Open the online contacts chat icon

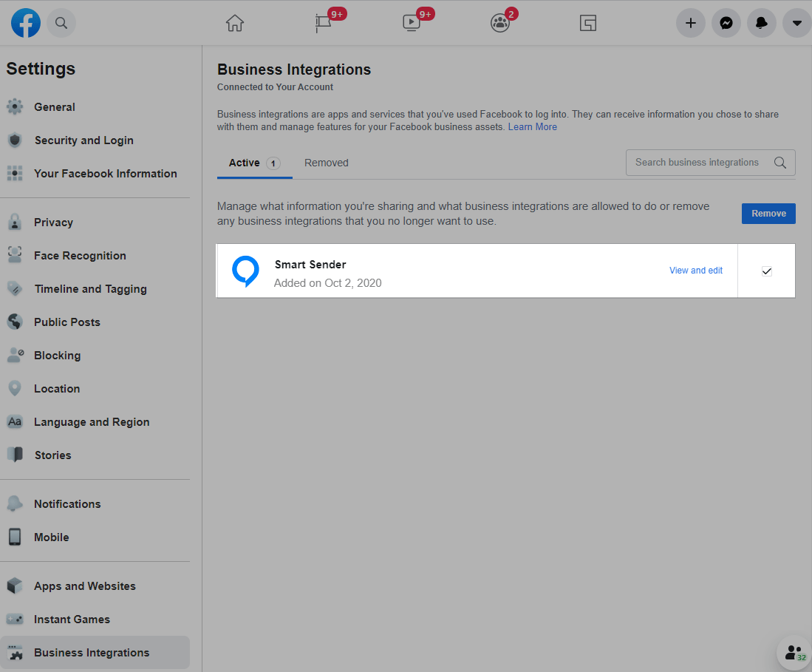pyautogui.click(x=794, y=653)
